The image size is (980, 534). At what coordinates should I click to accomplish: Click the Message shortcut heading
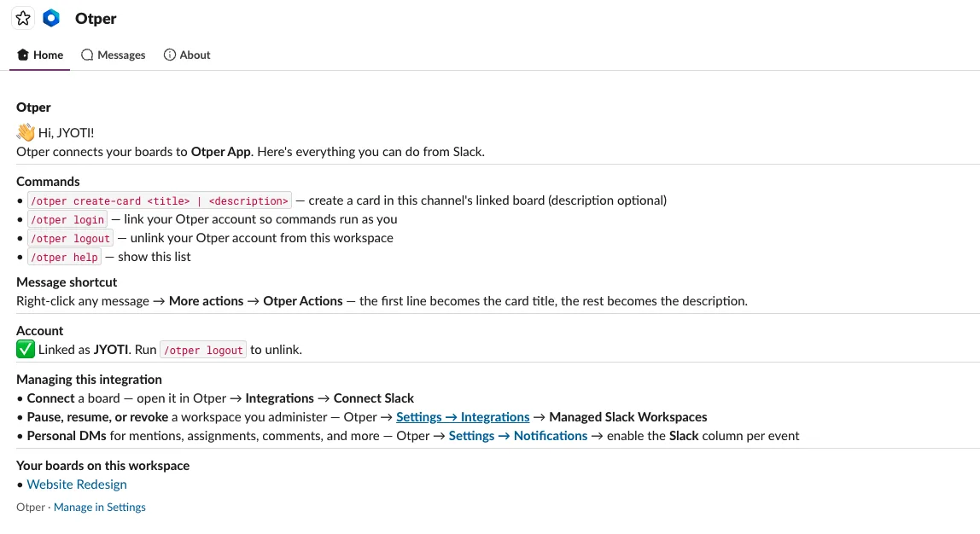pyautogui.click(x=67, y=282)
